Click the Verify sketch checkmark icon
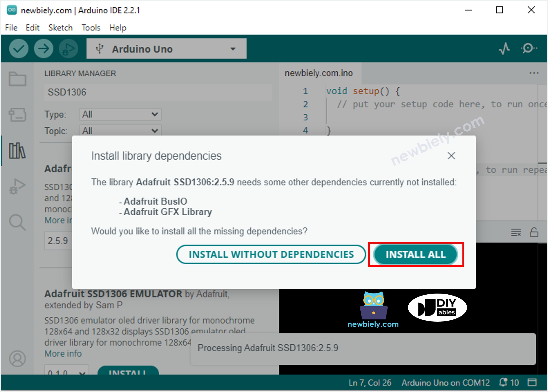Screen dimensions: 548x392 pyautogui.click(x=18, y=48)
